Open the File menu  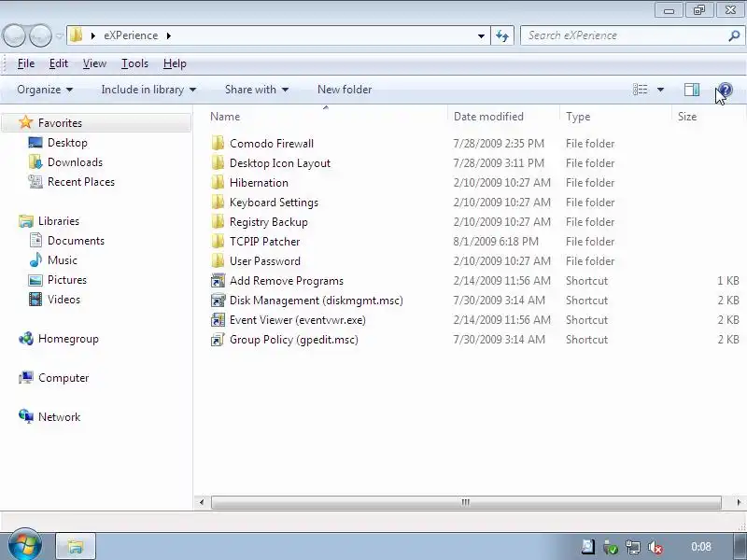(26, 63)
